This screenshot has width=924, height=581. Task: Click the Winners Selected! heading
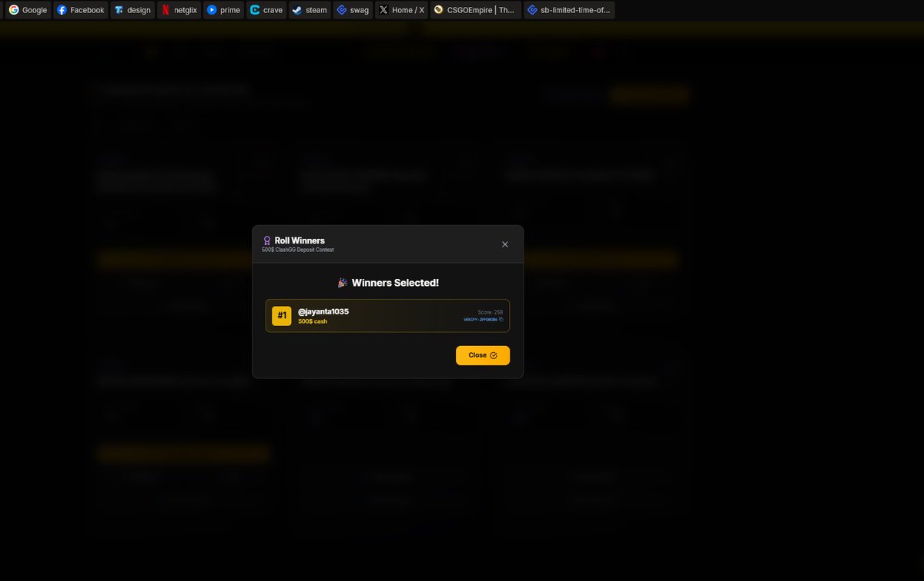[396, 283]
